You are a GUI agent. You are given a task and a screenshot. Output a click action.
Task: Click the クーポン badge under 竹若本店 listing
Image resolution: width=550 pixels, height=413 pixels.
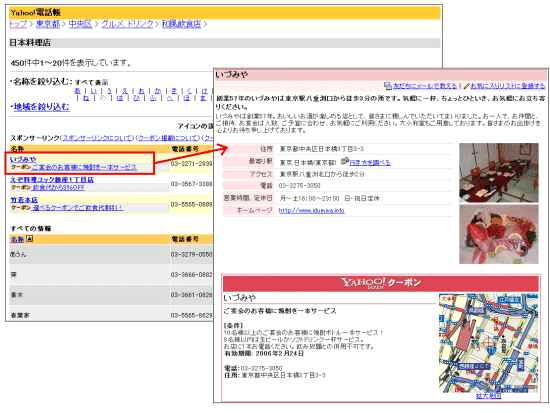[21, 208]
